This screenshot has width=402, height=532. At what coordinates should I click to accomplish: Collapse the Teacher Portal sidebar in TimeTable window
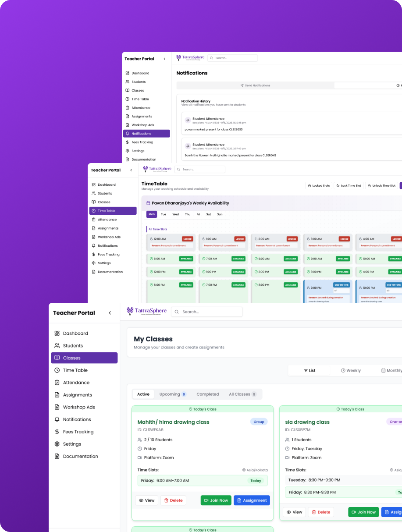coord(131,170)
